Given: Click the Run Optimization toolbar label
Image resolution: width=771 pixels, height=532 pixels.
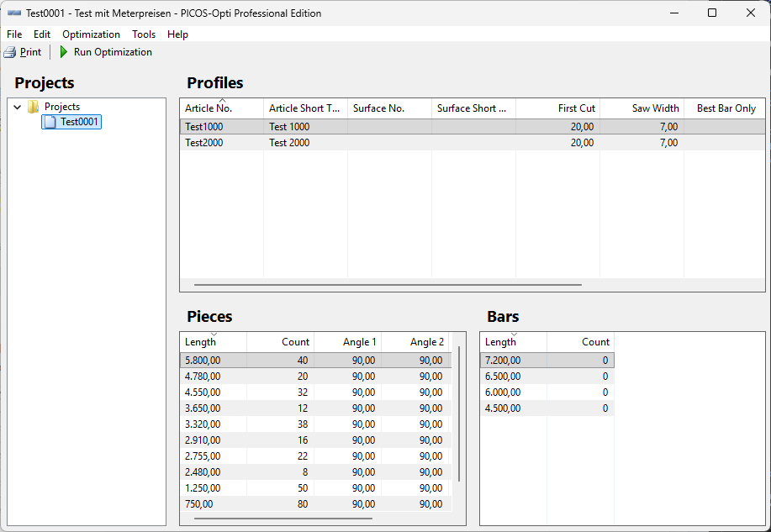Looking at the screenshot, I should (112, 51).
